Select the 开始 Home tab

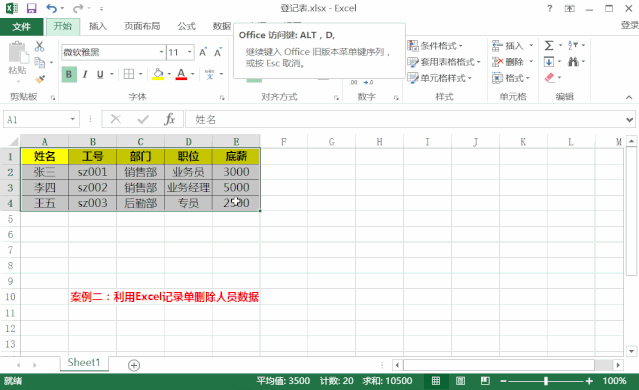63,26
